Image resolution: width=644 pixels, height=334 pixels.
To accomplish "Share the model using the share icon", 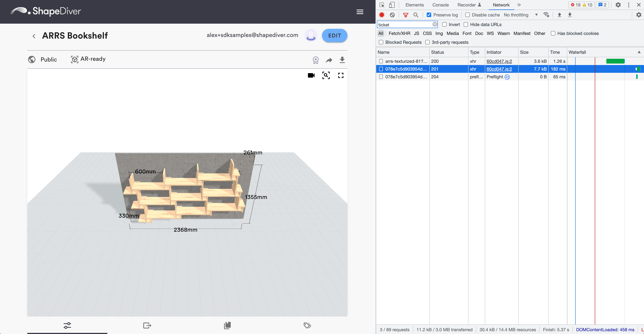I will (329, 60).
